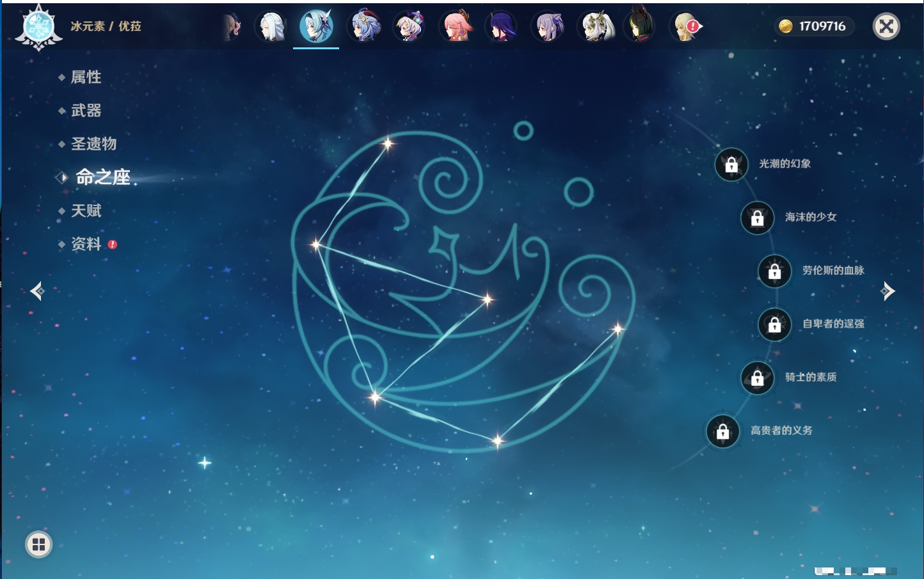Click the lock icon beside 高贵者的义务

pos(722,431)
